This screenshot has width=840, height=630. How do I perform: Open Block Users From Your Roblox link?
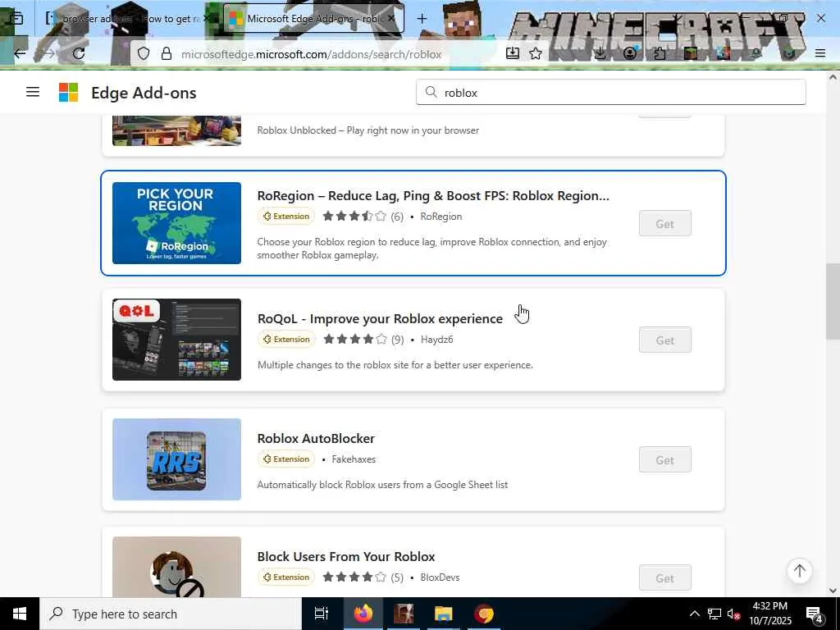click(x=346, y=557)
